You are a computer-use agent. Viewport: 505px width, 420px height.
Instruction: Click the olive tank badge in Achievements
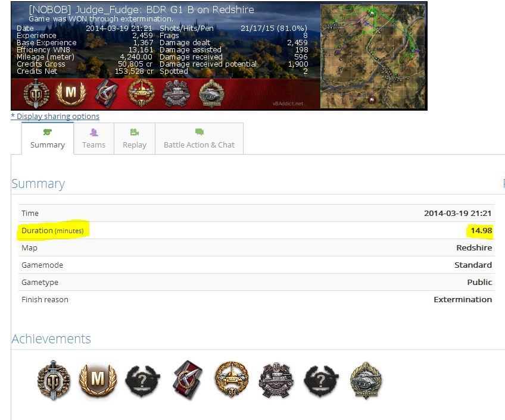[x=366, y=380]
